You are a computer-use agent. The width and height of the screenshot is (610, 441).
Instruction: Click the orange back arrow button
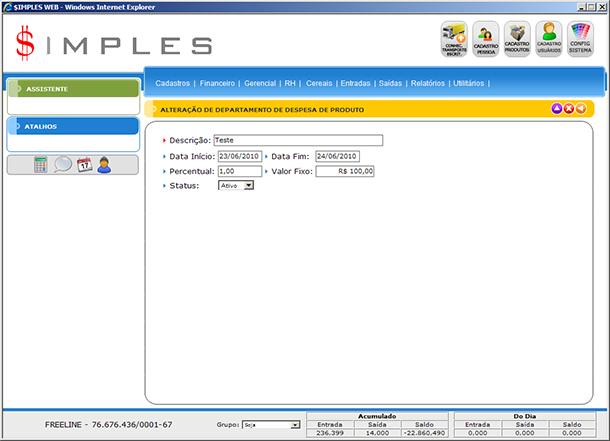coord(581,108)
